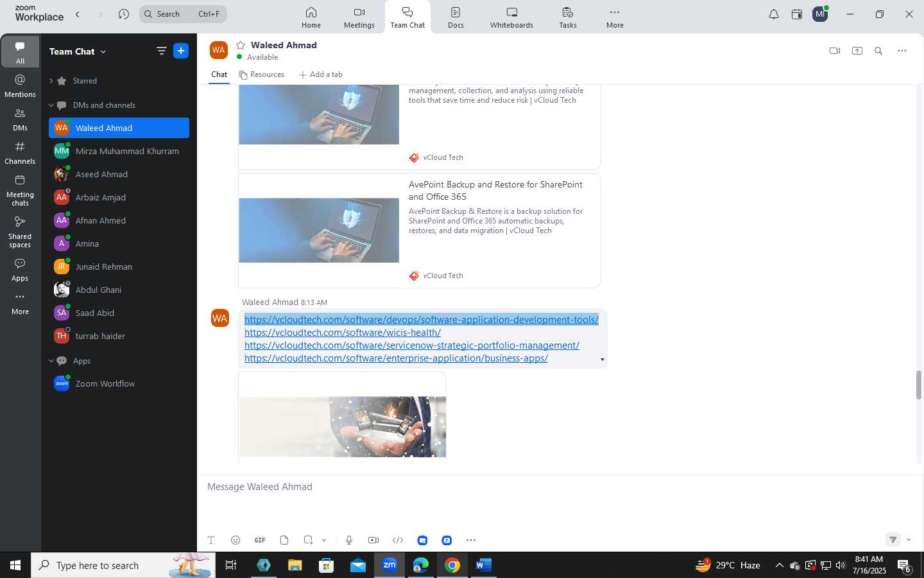Open chat with Saad Abid

tap(119, 313)
